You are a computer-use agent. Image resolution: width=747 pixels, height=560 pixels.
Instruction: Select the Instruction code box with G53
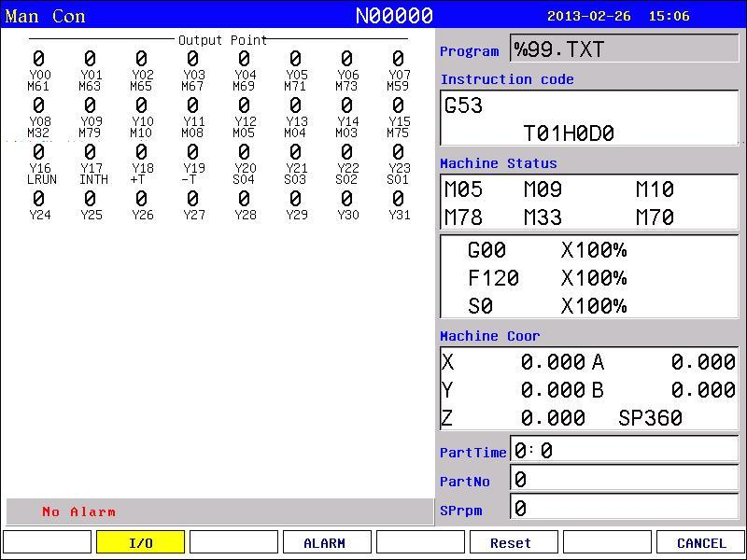pyautogui.click(x=589, y=119)
